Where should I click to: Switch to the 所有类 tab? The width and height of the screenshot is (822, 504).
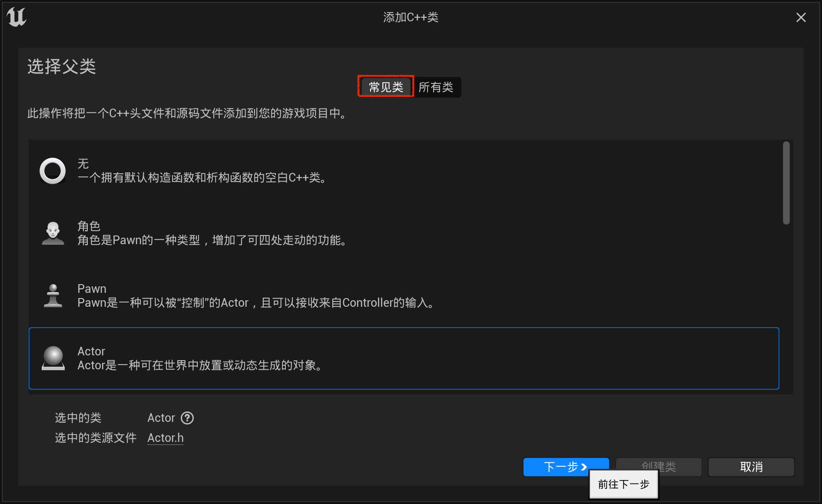(436, 87)
